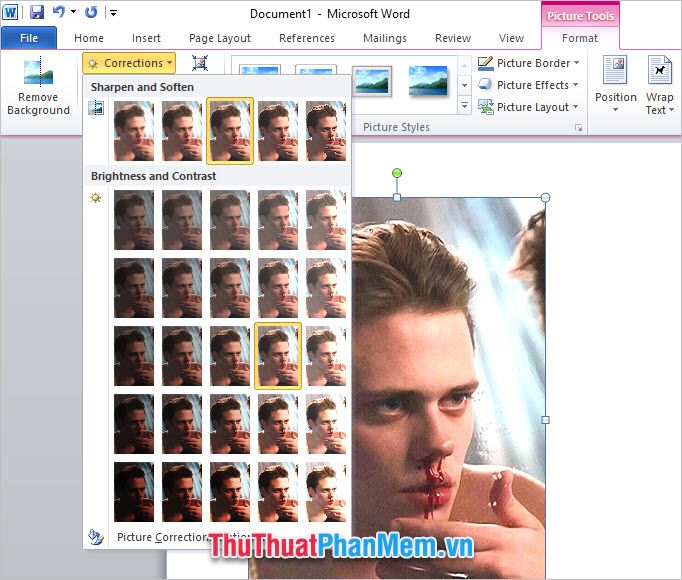This screenshot has width=682, height=580.
Task: Click the Redo icon in quick access toolbar
Action: click(90, 12)
